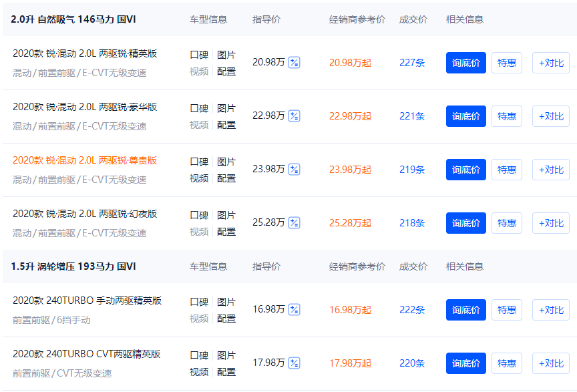Click 询底价 for 两驱锐·尊贵版

coord(466,170)
